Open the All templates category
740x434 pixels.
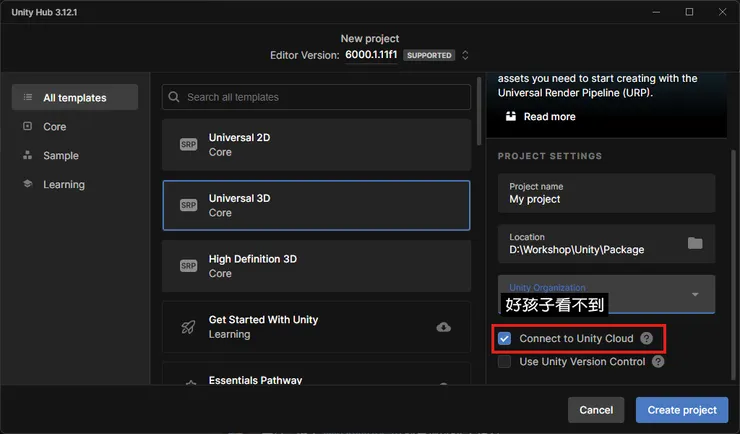tap(75, 97)
